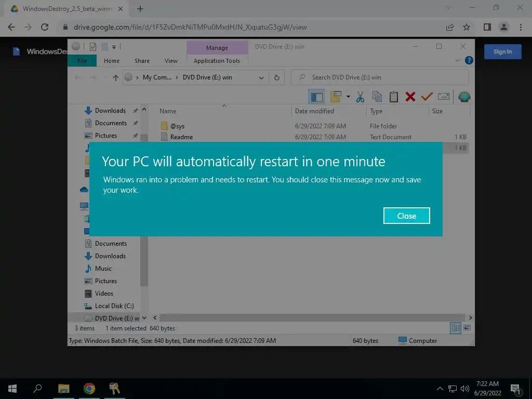
Task: Open Chrome side panel icon
Action: click(487, 27)
